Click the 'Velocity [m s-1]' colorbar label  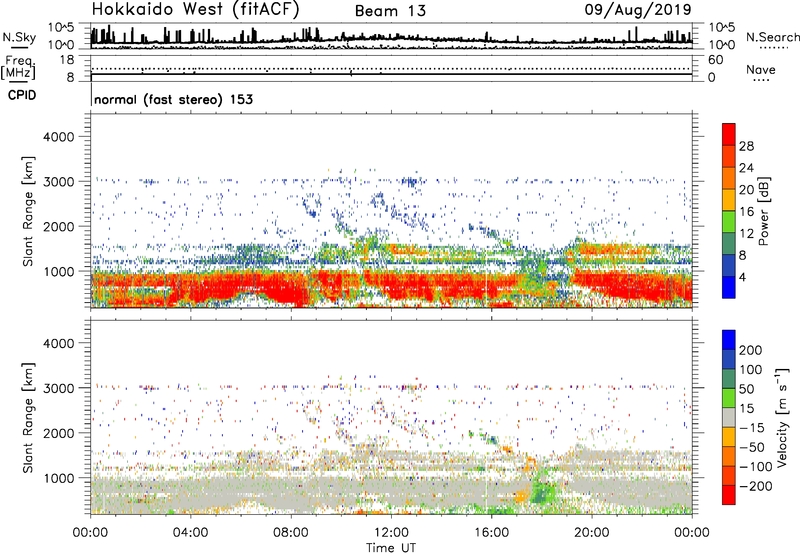point(782,417)
